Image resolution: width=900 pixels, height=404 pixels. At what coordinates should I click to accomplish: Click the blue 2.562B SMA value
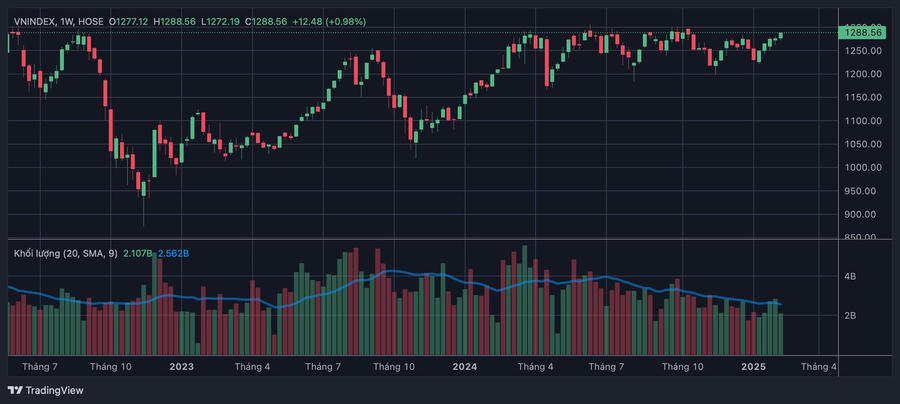click(173, 253)
